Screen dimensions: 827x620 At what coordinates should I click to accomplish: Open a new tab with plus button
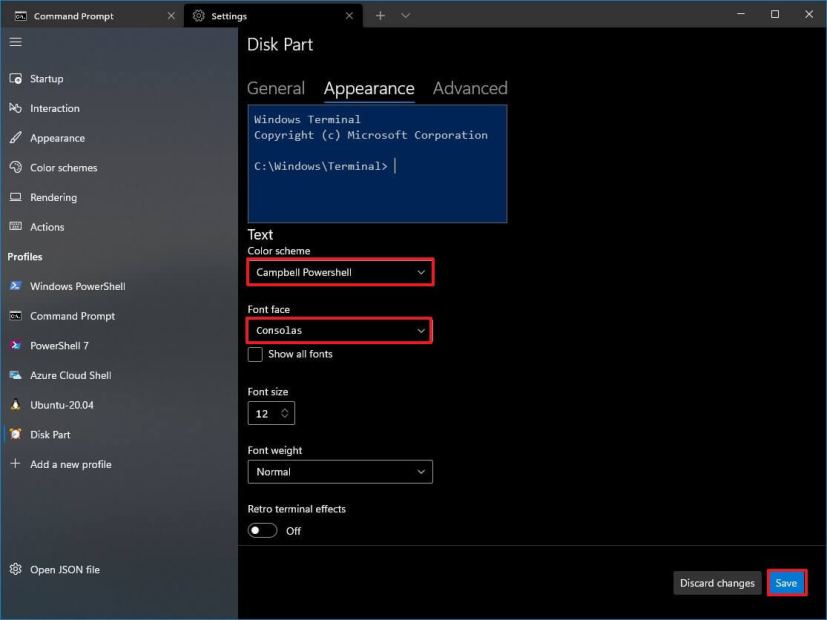coord(380,16)
